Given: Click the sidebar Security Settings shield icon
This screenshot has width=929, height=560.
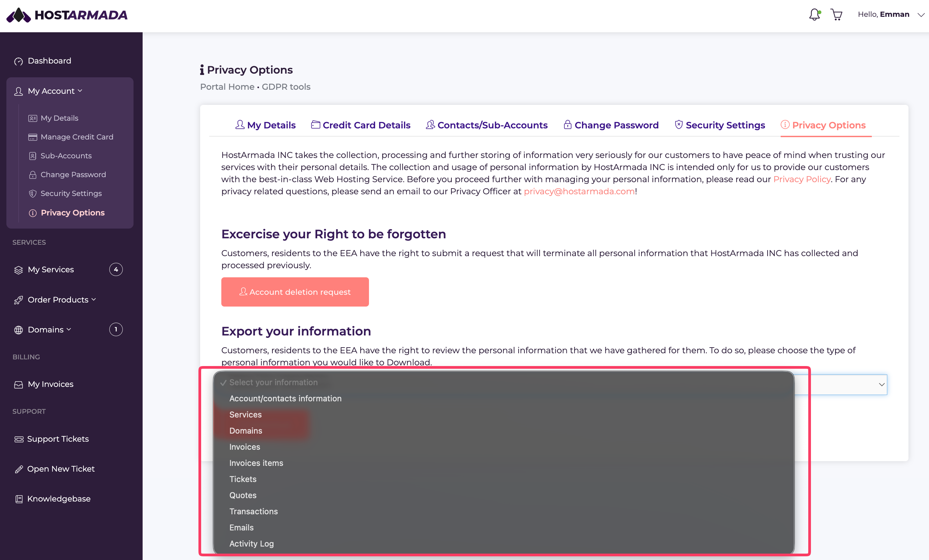Looking at the screenshot, I should click(x=33, y=194).
